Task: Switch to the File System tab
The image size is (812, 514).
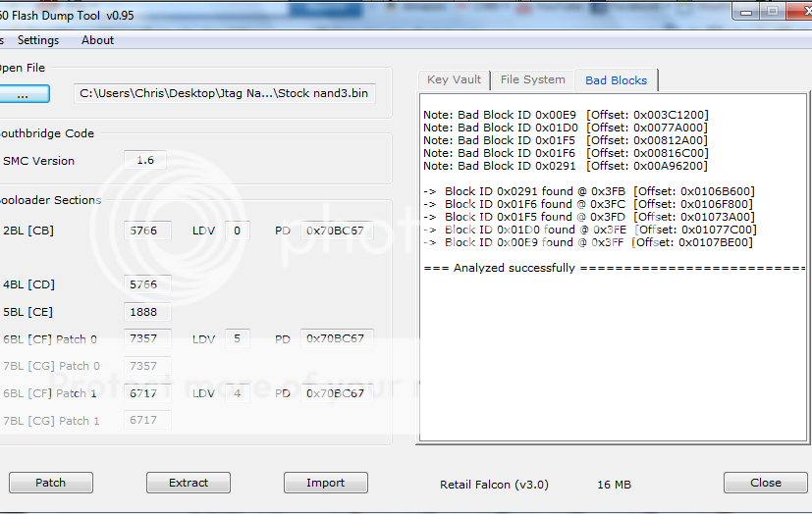Action: (x=532, y=79)
